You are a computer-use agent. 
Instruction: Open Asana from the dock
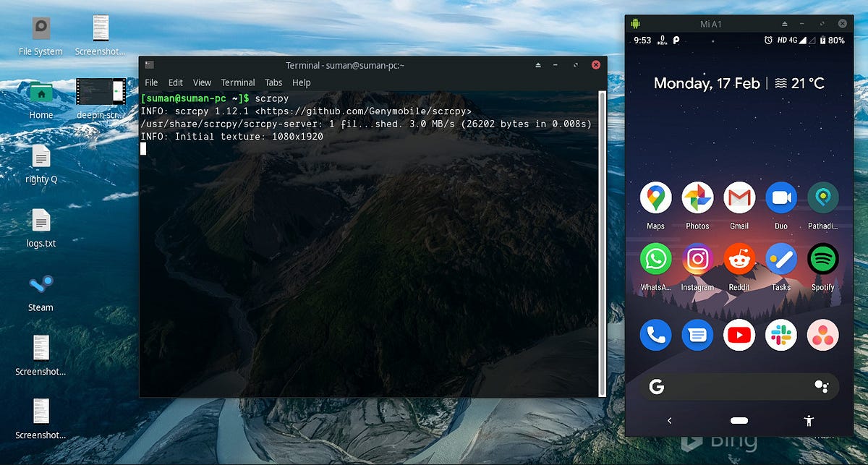pyautogui.click(x=822, y=334)
